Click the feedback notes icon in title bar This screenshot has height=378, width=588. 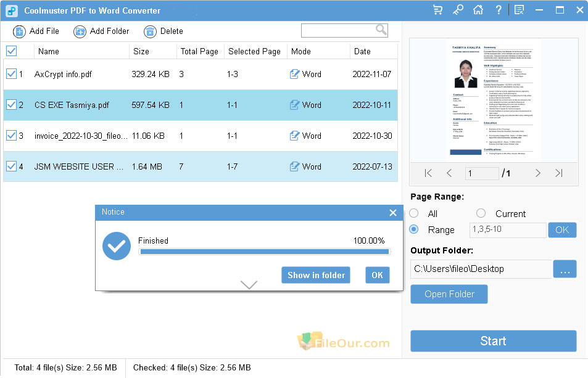point(519,10)
